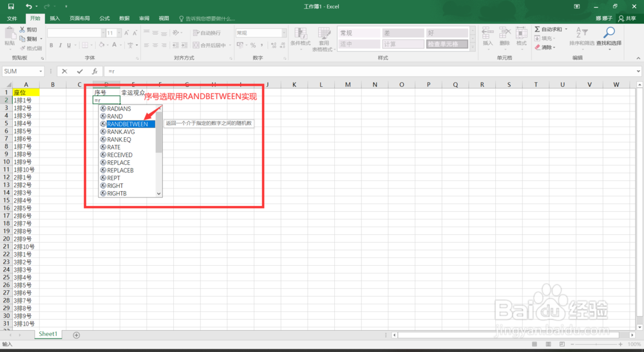Confirm formula entry with the checkmark icon

(80, 71)
